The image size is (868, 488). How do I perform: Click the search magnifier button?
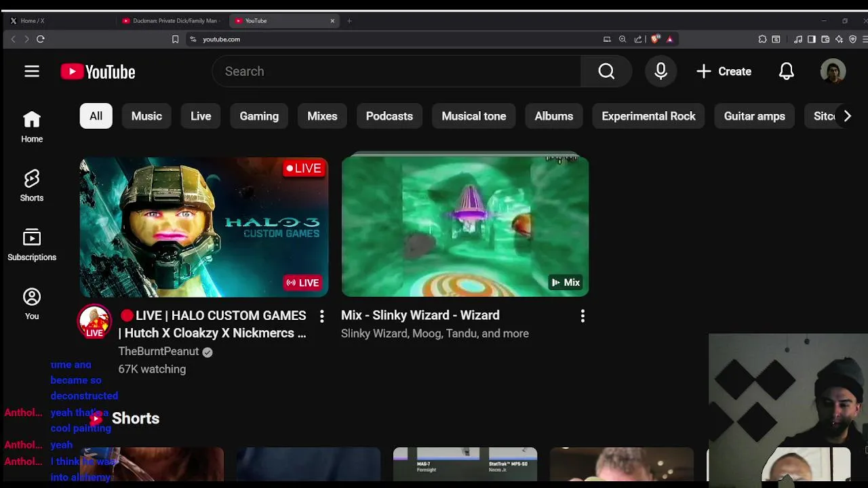pos(606,71)
